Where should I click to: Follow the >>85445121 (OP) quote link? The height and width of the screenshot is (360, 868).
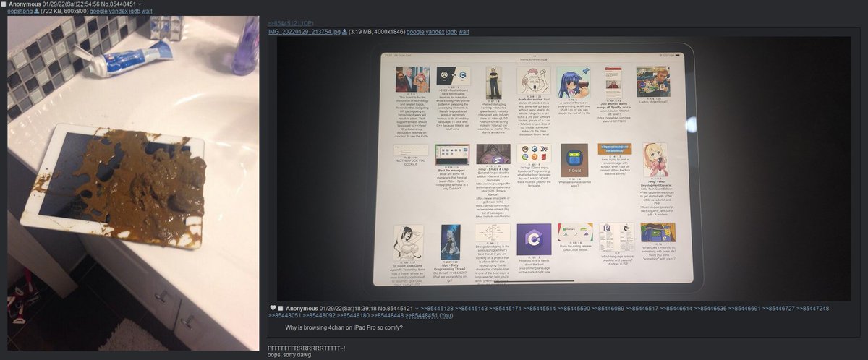(x=292, y=24)
